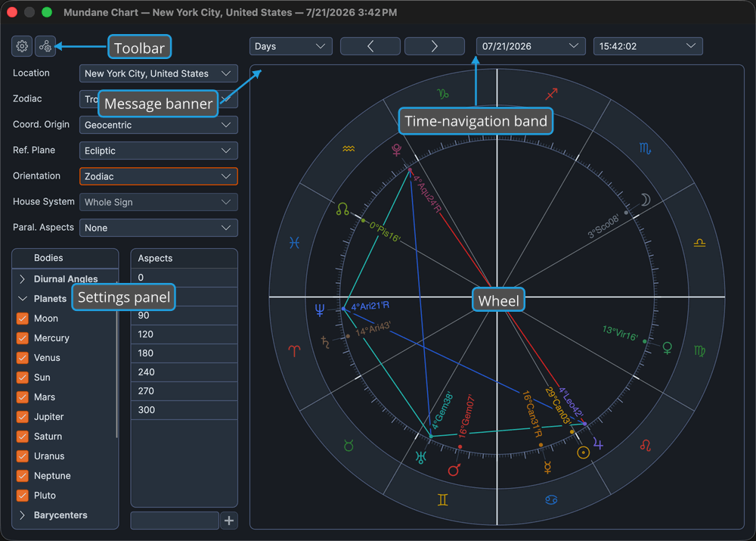Click the Gemini sign glyph on wheel
The image size is (756, 541).
442,499
